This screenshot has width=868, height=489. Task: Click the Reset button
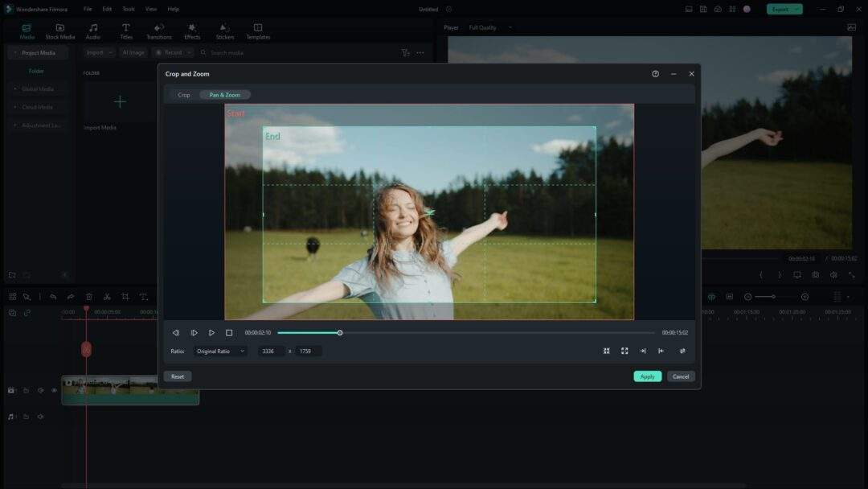177,376
